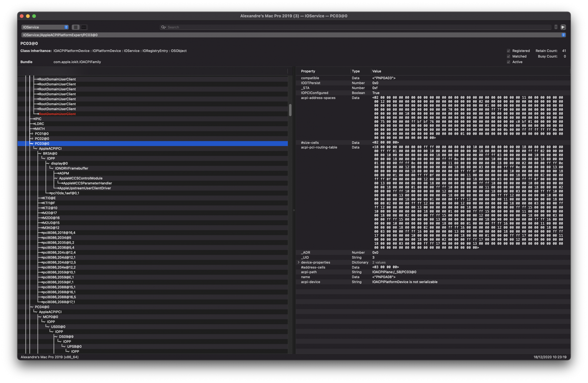588x383 pixels.
Task: Toggle the inspector pane icon
Action: (x=563, y=27)
